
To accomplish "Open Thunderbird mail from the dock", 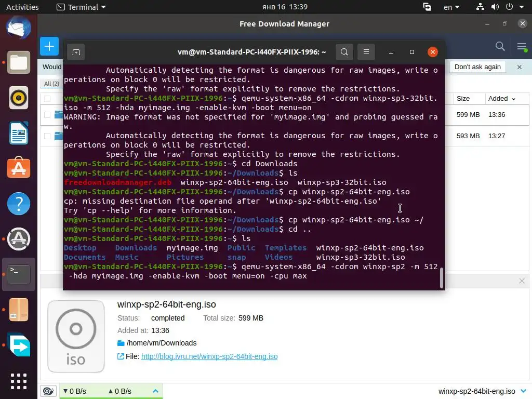I will pyautogui.click(x=19, y=28).
